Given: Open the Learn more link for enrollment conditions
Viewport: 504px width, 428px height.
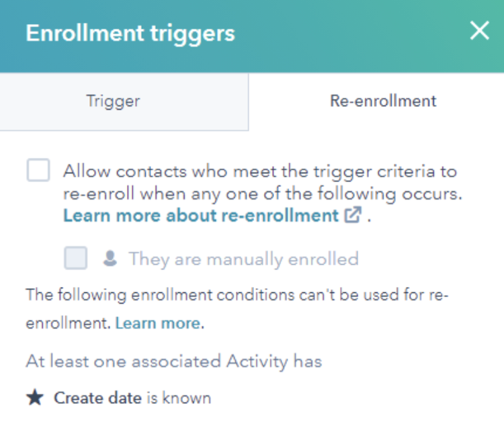Looking at the screenshot, I should (x=157, y=323).
